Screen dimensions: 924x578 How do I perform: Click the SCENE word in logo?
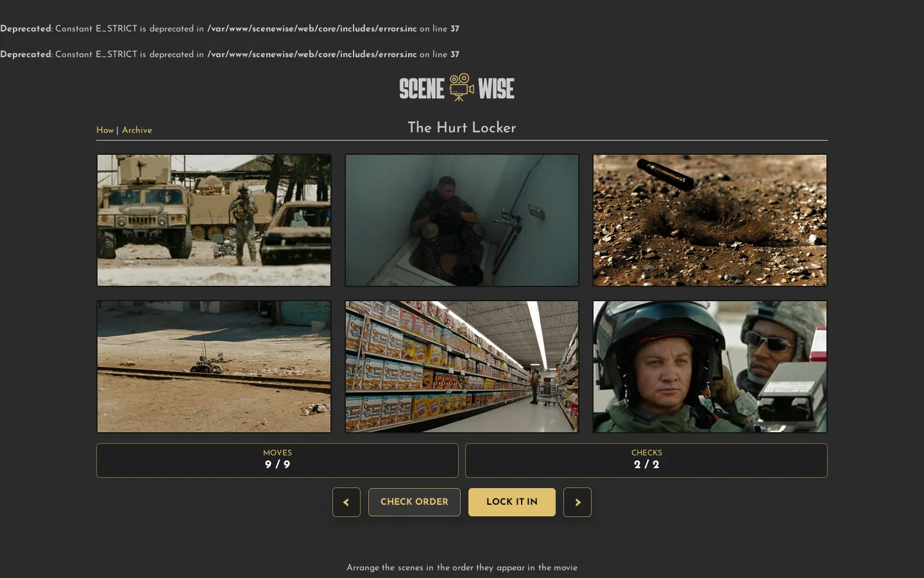422,89
